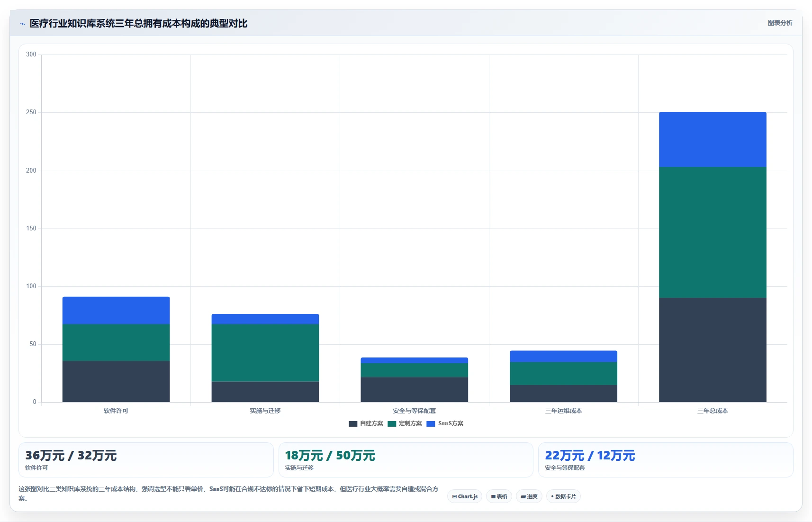Toggle the 自建方案 legend swatch
The width and height of the screenshot is (812, 522).
point(353,424)
